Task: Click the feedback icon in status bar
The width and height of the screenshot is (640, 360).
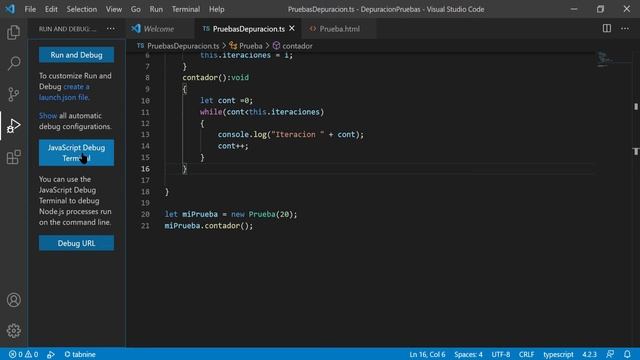Action: pos(610,354)
